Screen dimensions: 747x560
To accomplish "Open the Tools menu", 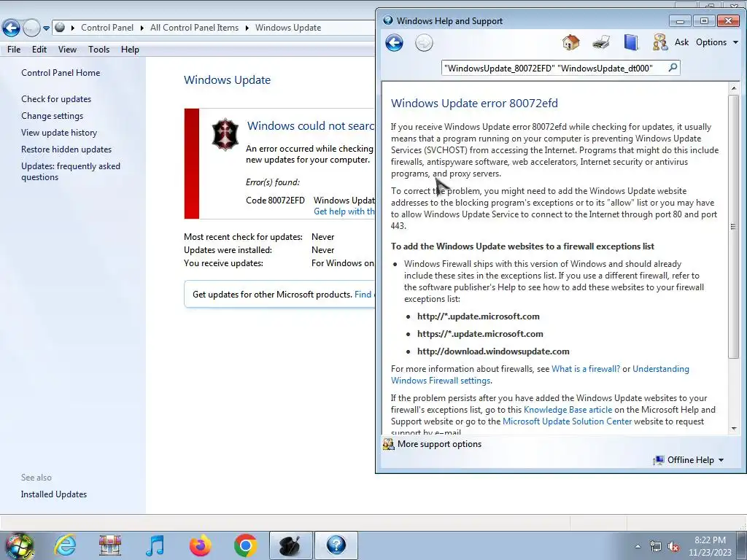I will click(98, 50).
